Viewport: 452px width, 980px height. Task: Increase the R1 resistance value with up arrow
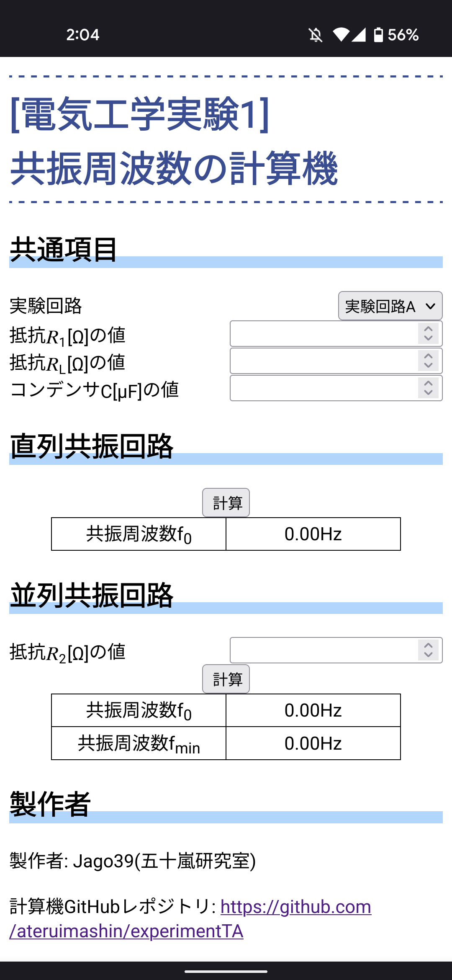point(428,329)
